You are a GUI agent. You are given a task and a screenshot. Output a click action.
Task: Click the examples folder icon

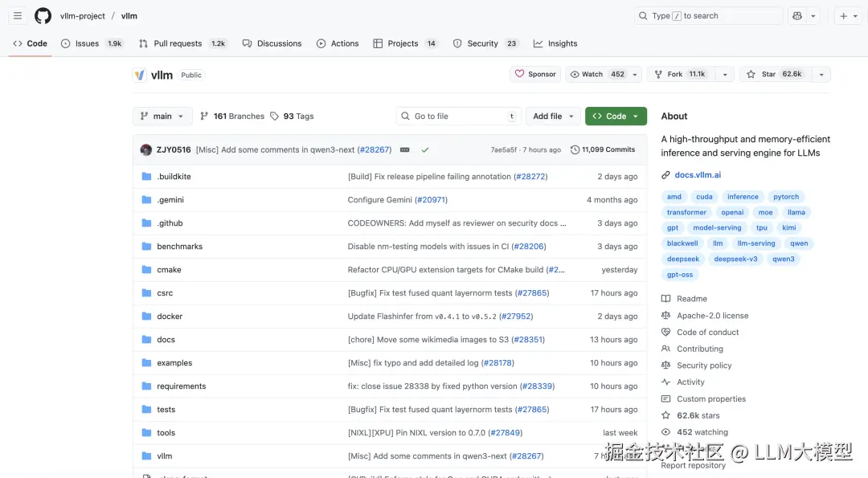146,363
